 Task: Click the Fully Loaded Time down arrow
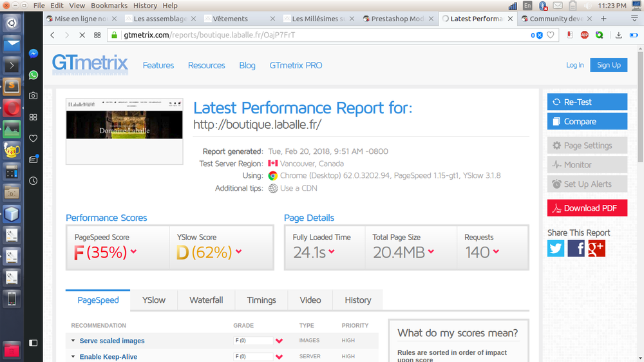coord(332,251)
